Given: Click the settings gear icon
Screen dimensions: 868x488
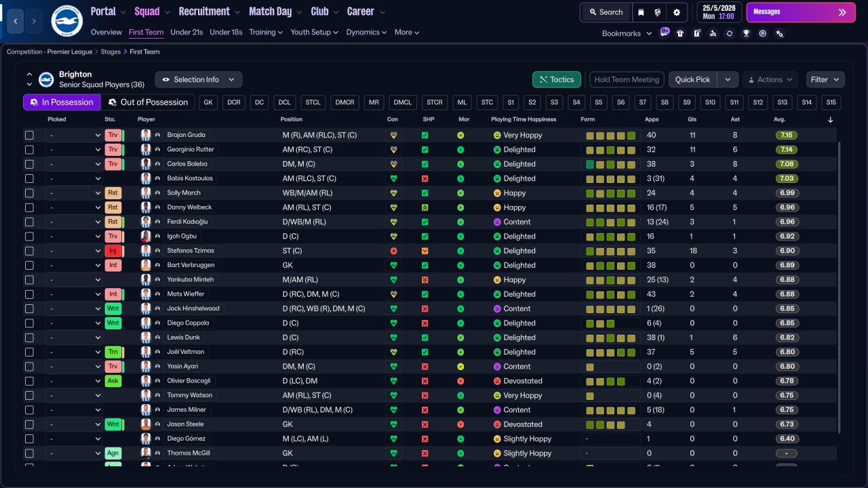Looking at the screenshot, I should click(676, 12).
